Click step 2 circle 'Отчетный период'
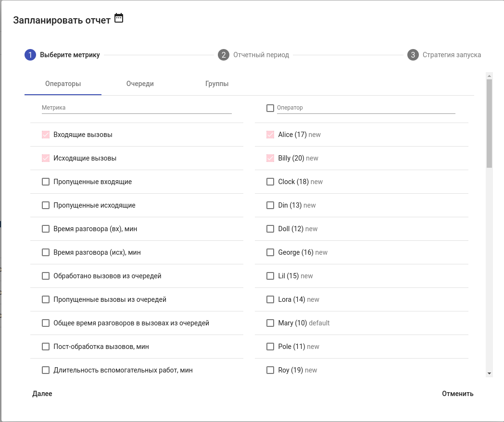The image size is (504, 422). click(223, 55)
